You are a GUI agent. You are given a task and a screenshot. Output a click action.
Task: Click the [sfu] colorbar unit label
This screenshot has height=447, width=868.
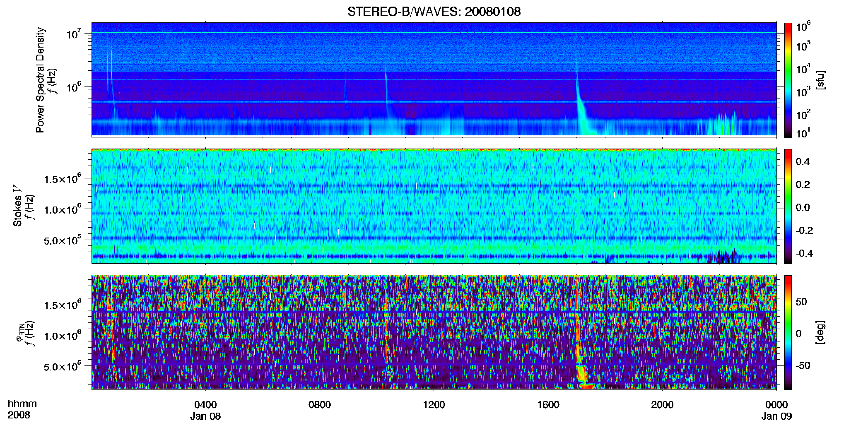click(820, 80)
